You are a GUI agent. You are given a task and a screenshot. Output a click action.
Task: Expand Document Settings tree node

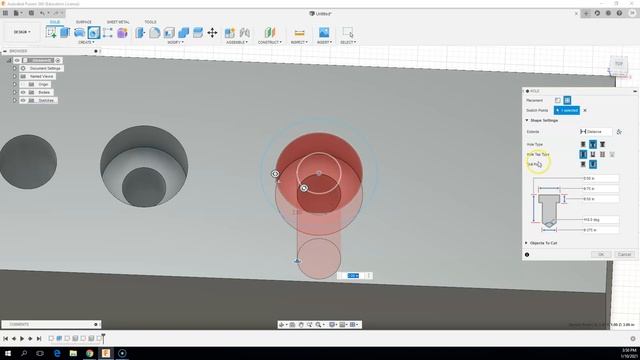coord(15,68)
